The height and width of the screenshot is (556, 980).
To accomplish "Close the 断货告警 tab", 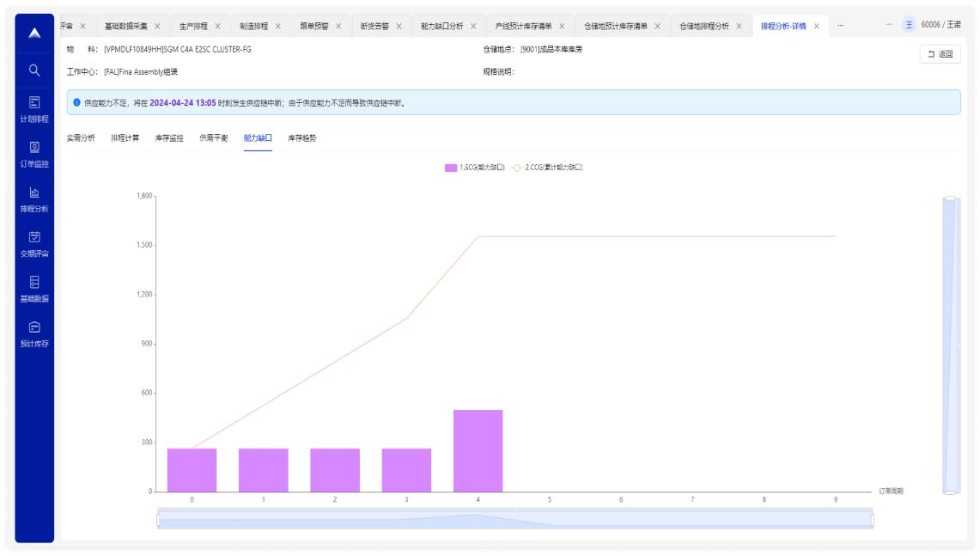I will tap(399, 27).
